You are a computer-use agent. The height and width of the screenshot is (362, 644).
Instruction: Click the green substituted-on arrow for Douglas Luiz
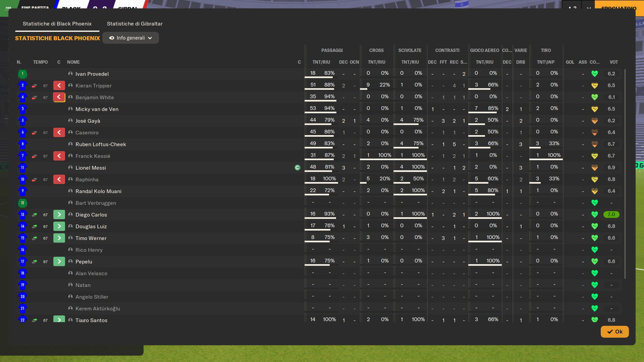(x=59, y=226)
